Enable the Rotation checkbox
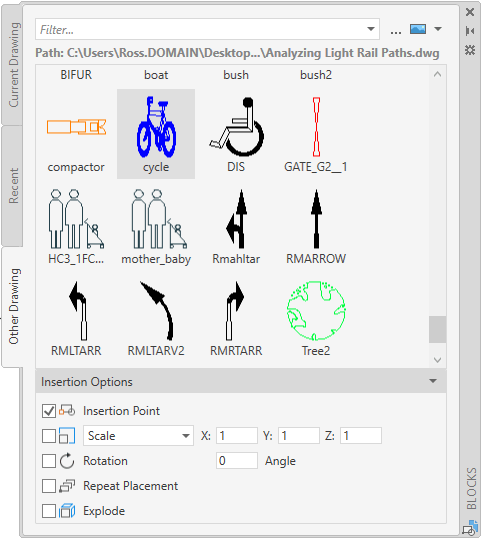 pos(49,461)
